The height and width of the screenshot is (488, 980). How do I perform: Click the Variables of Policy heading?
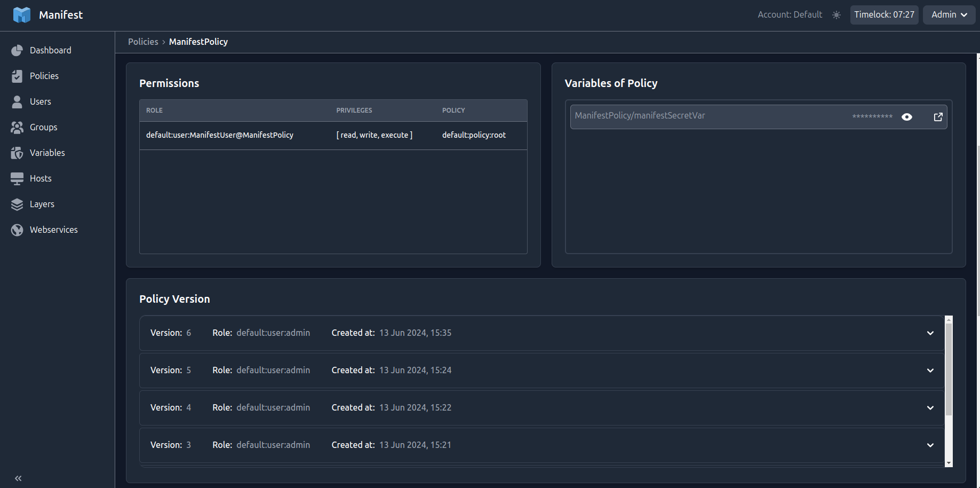611,83
